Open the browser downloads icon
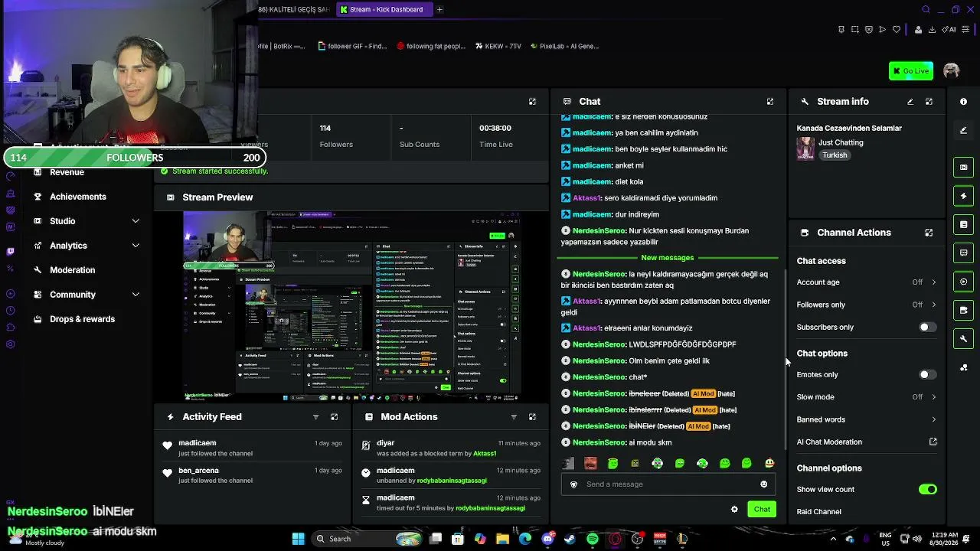The width and height of the screenshot is (980, 551). pos(932,30)
